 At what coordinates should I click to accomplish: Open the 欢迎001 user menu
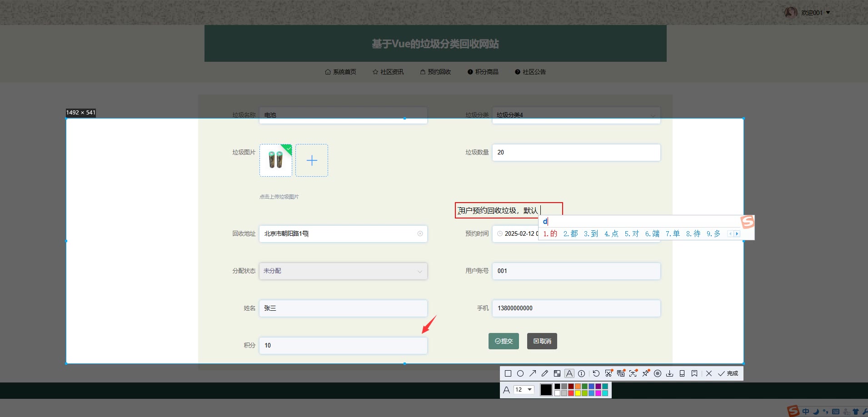coord(812,13)
